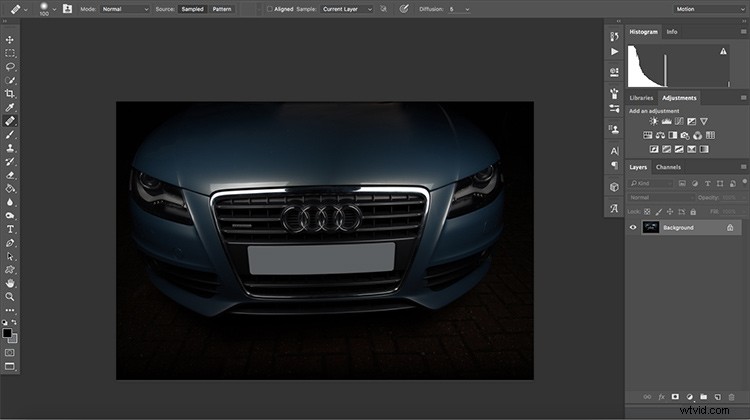This screenshot has width=750, height=420.
Task: Open the Motion workspace dropdown
Action: (710, 9)
